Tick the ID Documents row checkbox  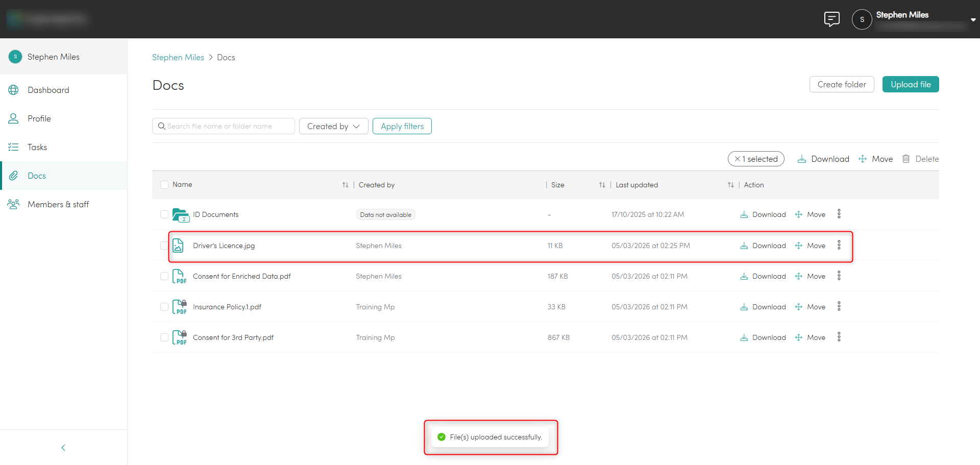pyautogui.click(x=164, y=214)
